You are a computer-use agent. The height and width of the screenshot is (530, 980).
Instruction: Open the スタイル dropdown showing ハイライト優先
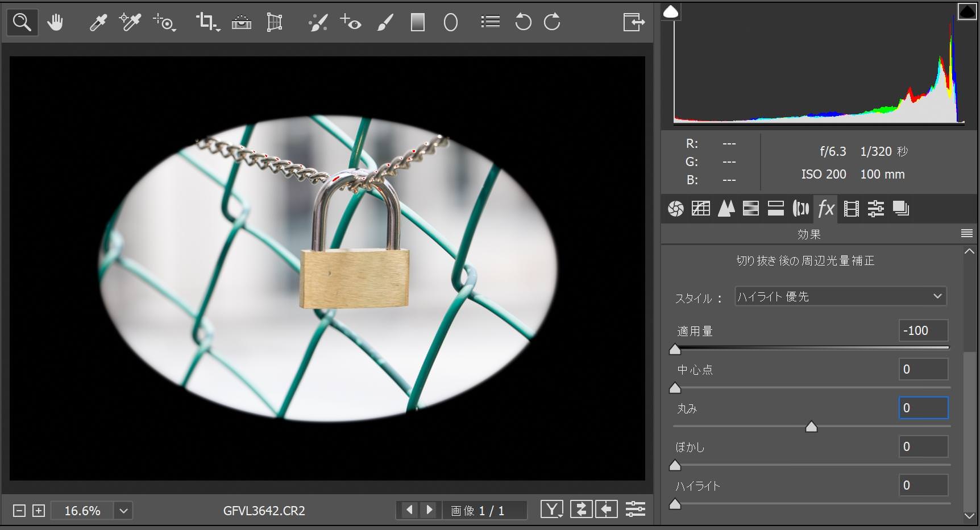840,296
